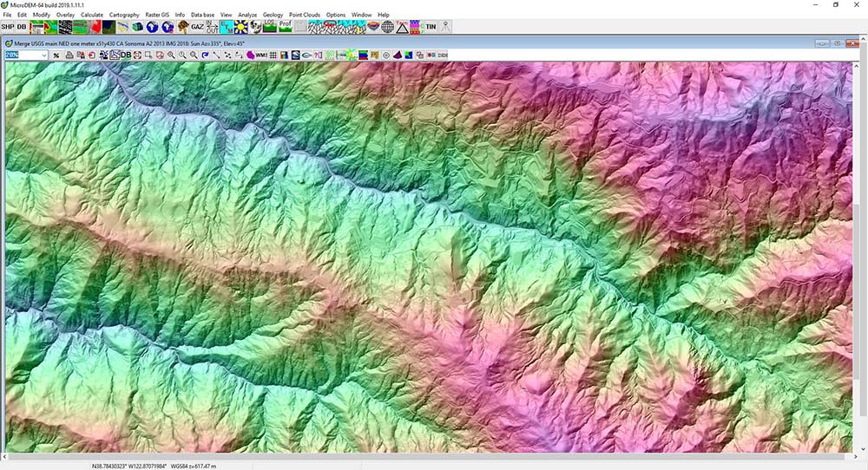Click the TIN toolbar button
Screen dimensions: 868x470
(x=431, y=27)
